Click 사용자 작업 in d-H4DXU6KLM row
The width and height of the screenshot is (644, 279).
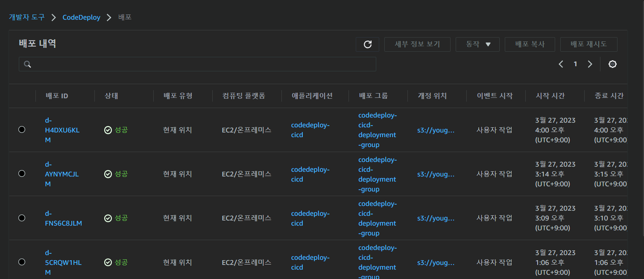494,130
